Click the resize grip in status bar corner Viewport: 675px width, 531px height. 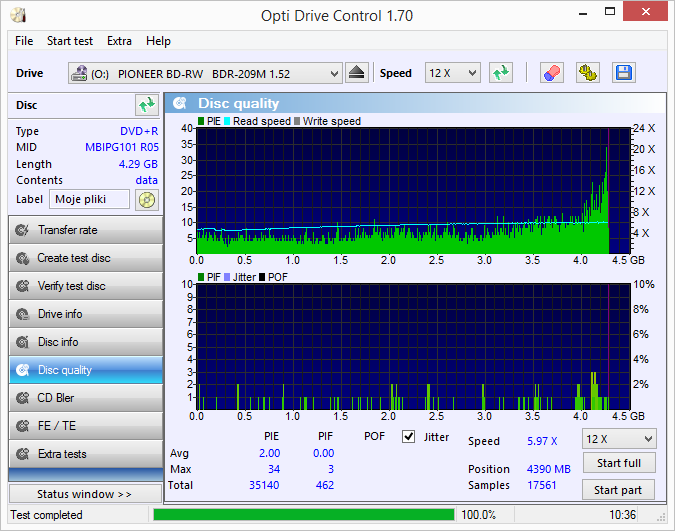661,518
